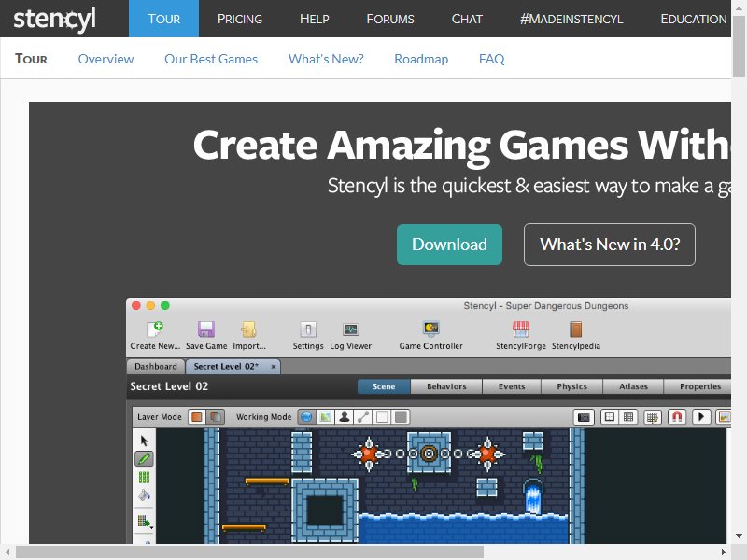Viewport: 747px width, 560px height.
Task: Click the Create New icon
Action: pos(155,329)
